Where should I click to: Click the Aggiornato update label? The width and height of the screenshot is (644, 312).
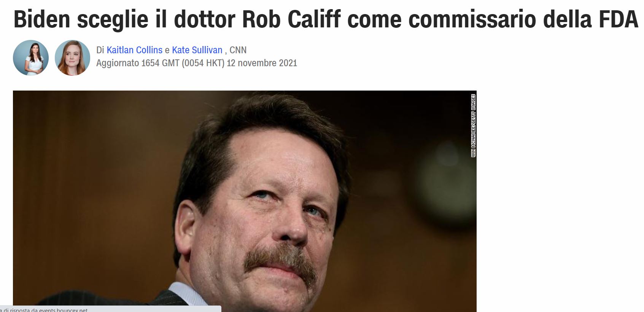point(118,63)
